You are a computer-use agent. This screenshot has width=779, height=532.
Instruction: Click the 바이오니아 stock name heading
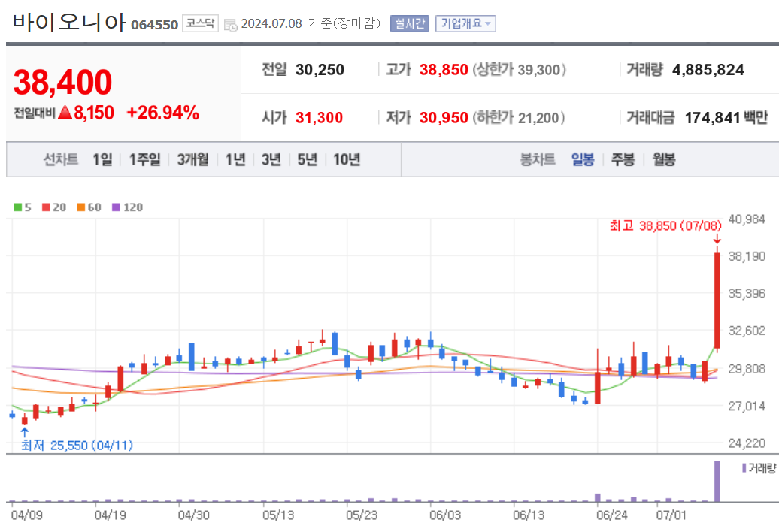[x=69, y=22]
